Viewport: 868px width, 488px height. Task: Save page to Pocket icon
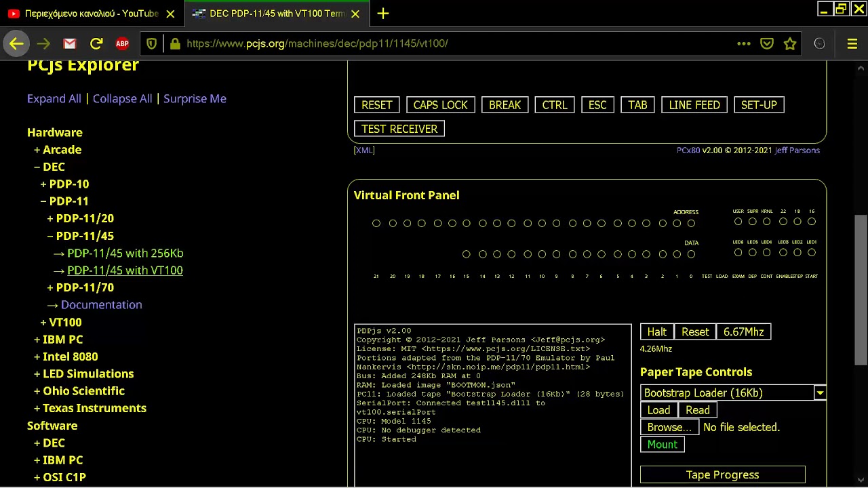coord(767,43)
